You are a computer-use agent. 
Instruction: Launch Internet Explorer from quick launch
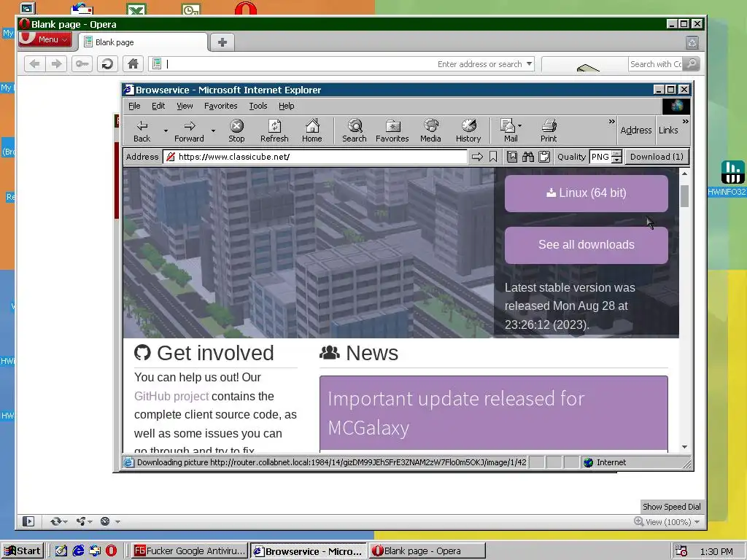pyautogui.click(x=78, y=551)
